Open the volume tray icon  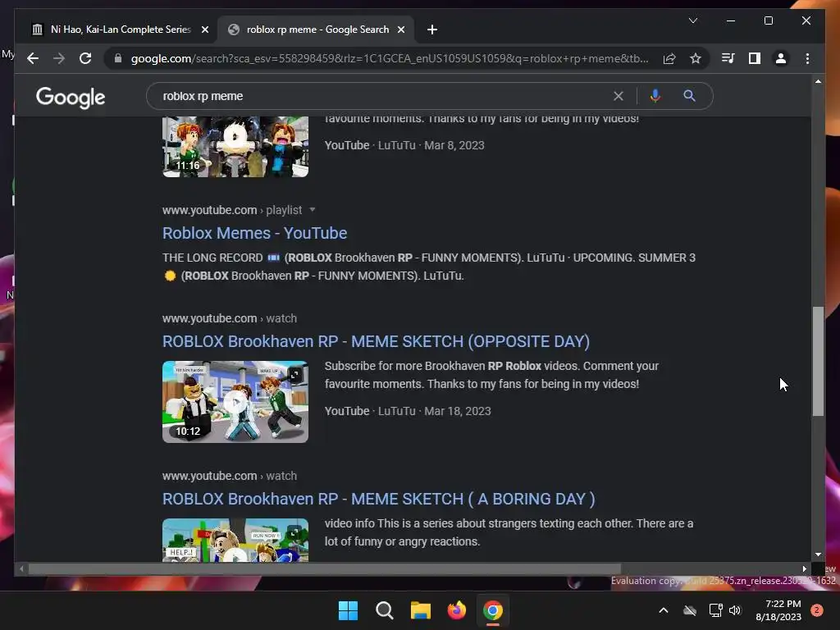pos(735,610)
